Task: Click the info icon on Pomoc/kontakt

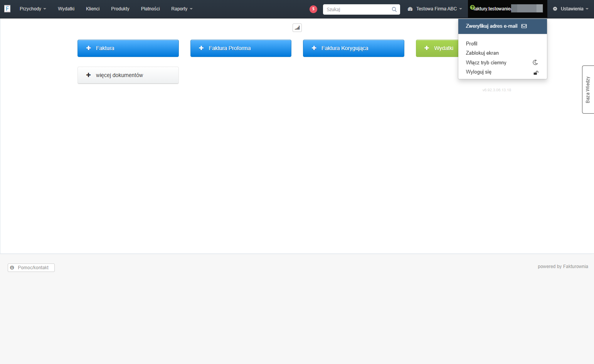Action: (12, 268)
